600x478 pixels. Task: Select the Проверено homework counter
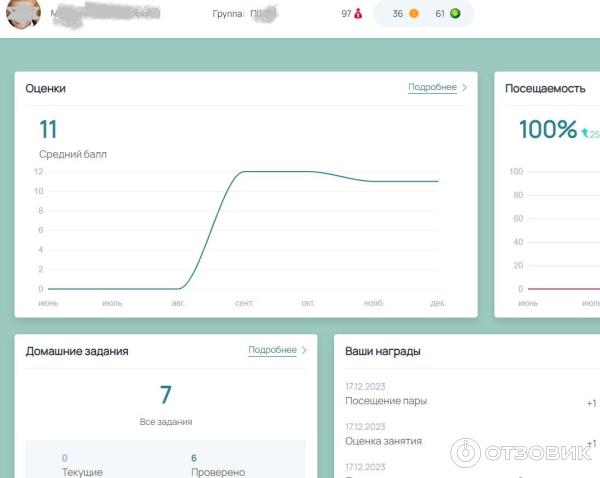pos(217,465)
